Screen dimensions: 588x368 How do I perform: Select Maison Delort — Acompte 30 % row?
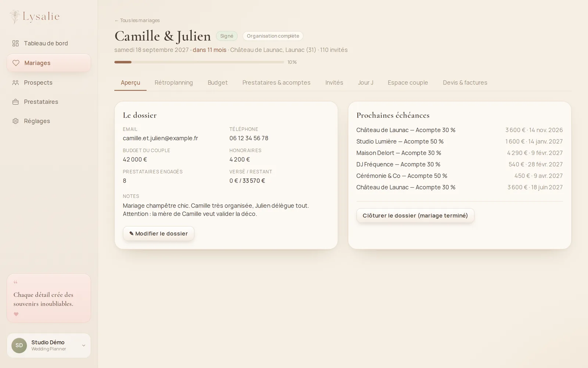click(x=459, y=153)
